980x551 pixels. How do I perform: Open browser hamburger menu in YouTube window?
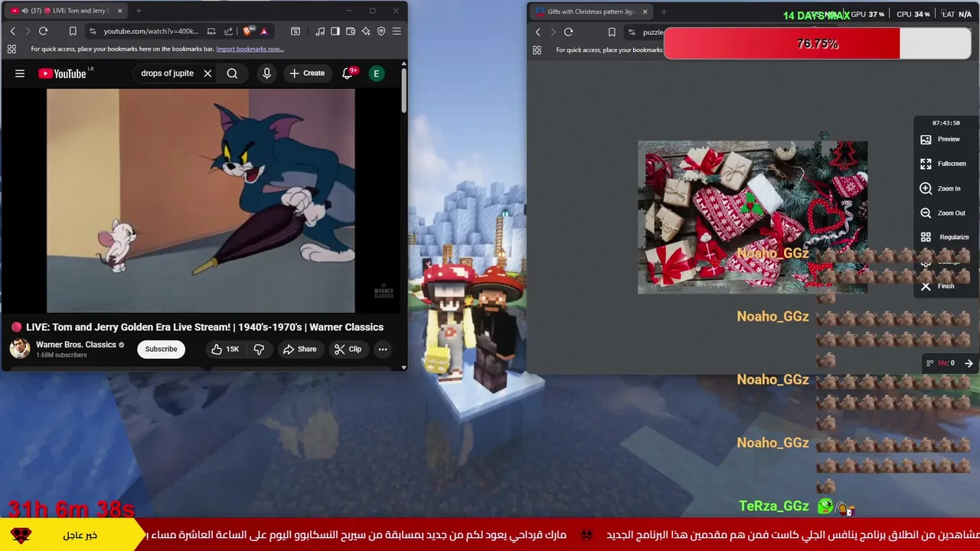tap(397, 31)
